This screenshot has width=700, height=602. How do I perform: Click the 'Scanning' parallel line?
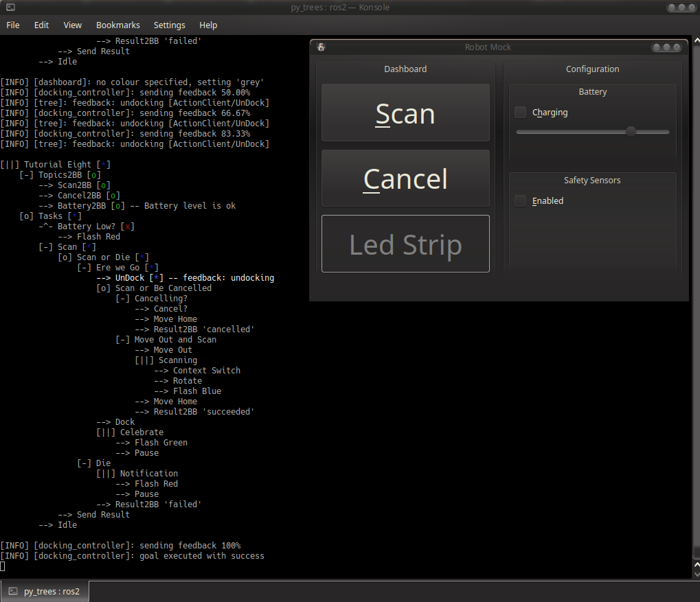166,360
